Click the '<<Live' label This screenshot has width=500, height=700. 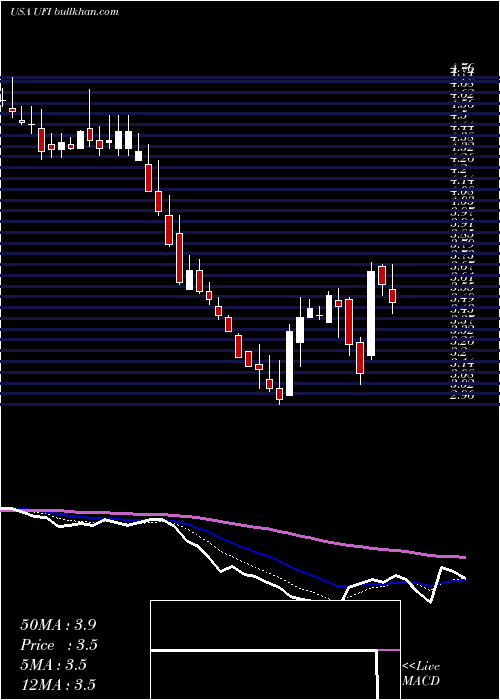point(421,667)
